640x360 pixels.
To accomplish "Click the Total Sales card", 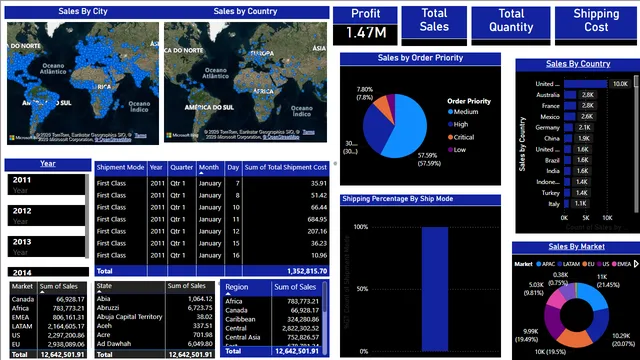I will point(434,26).
